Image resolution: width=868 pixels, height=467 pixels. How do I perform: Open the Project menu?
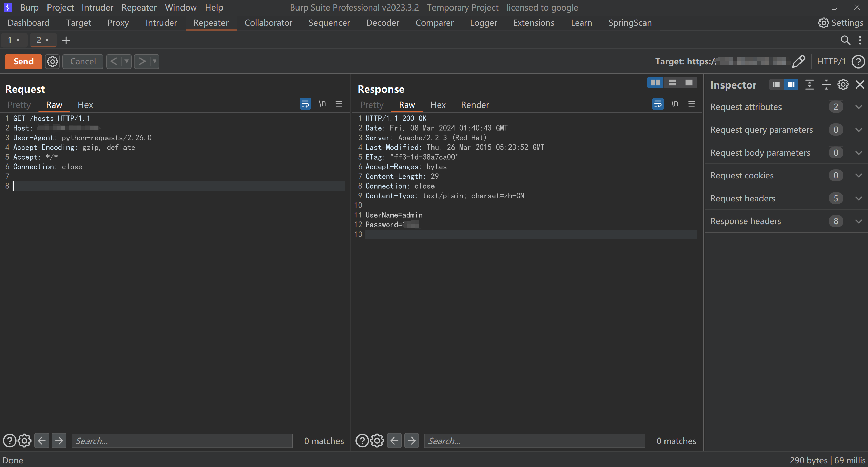60,7
